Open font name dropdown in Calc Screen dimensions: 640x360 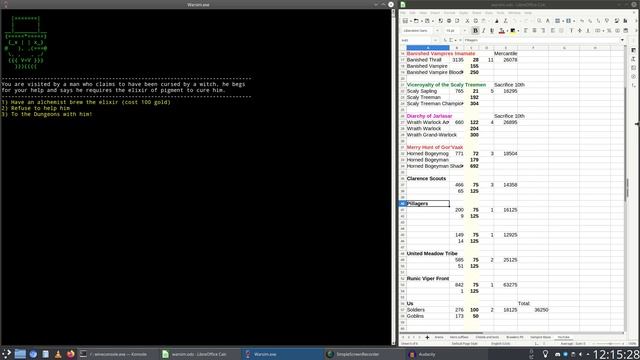click(437, 31)
